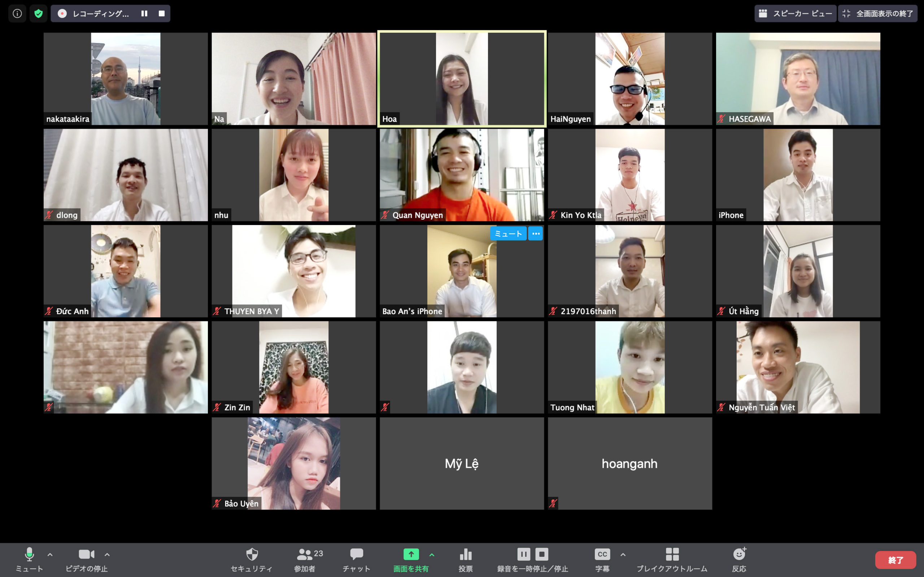Image resolution: width=924 pixels, height=577 pixels.
Task: Expand video options arrow beside camera
Action: coord(107,555)
